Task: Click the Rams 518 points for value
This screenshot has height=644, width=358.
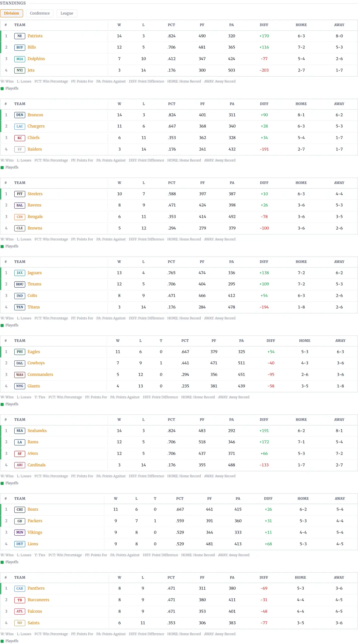Action: [x=202, y=442]
